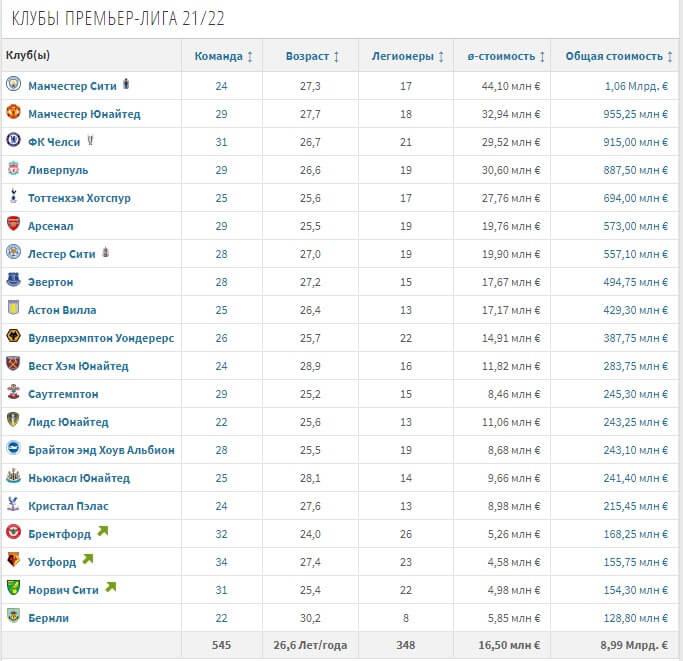Image resolution: width=683 pixels, height=661 pixels.
Task: Open the Кристал Пэлас club link
Action: (68, 506)
